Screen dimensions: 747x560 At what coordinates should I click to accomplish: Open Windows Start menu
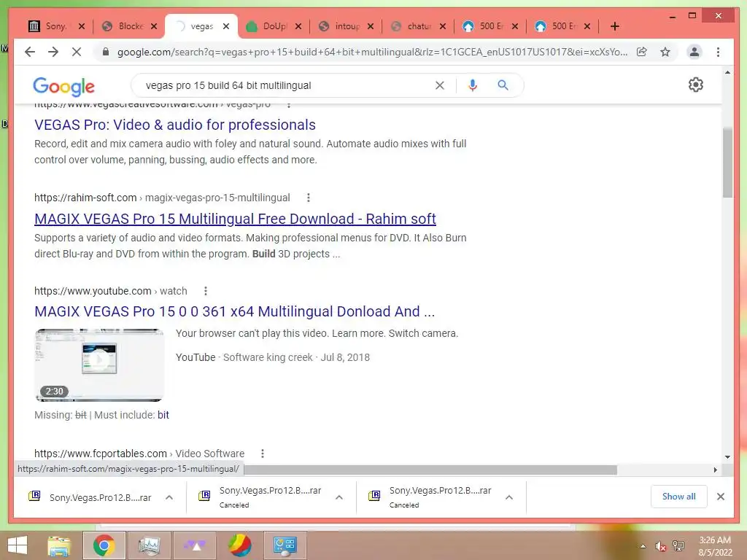pyautogui.click(x=18, y=545)
